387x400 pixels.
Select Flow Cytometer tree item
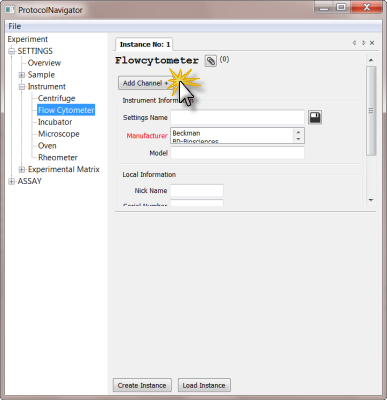coord(66,110)
